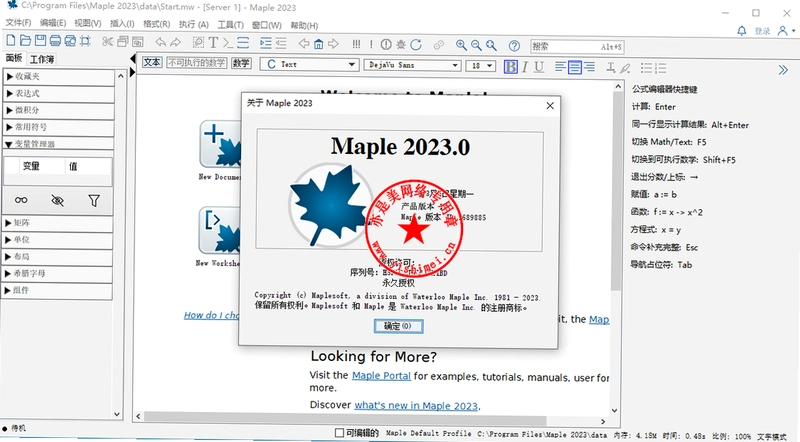Execute selection with the single ! icon
The height and width of the screenshot is (442, 800).
(371, 44)
